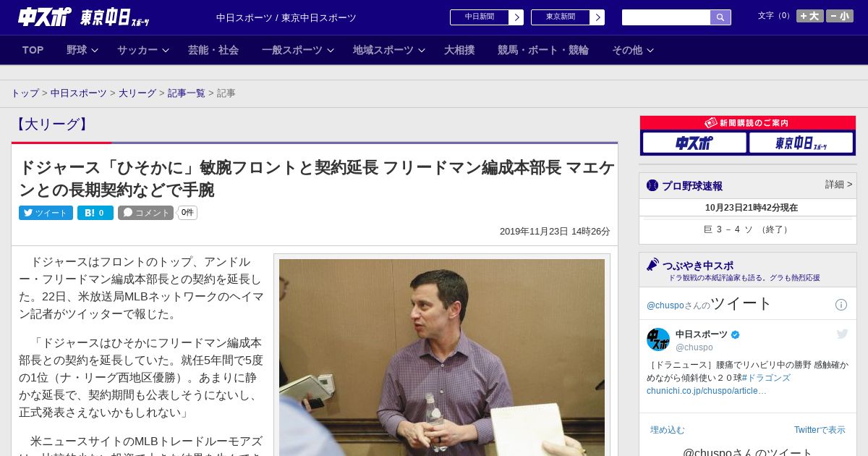Click the verified badge next to 中日スポーツ
868x456 pixels.
click(x=736, y=335)
